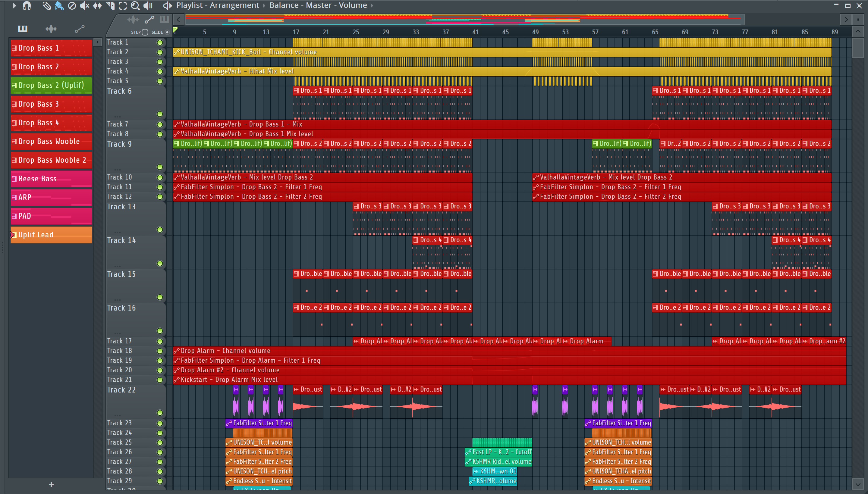Select the Draw pencil tool
Screen dimensions: 868x494
[46, 6]
